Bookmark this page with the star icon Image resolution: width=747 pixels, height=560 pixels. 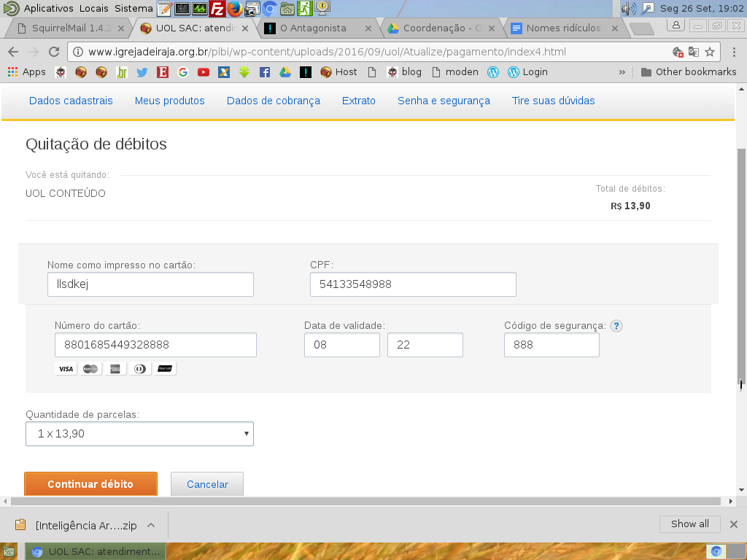(710, 52)
